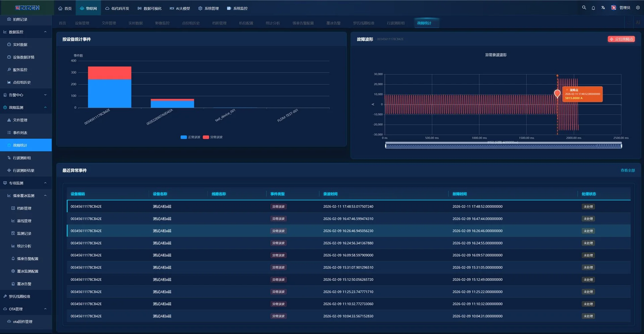Click the language translation icon
Viewport: 644px width, 334px height.
pos(603,8)
